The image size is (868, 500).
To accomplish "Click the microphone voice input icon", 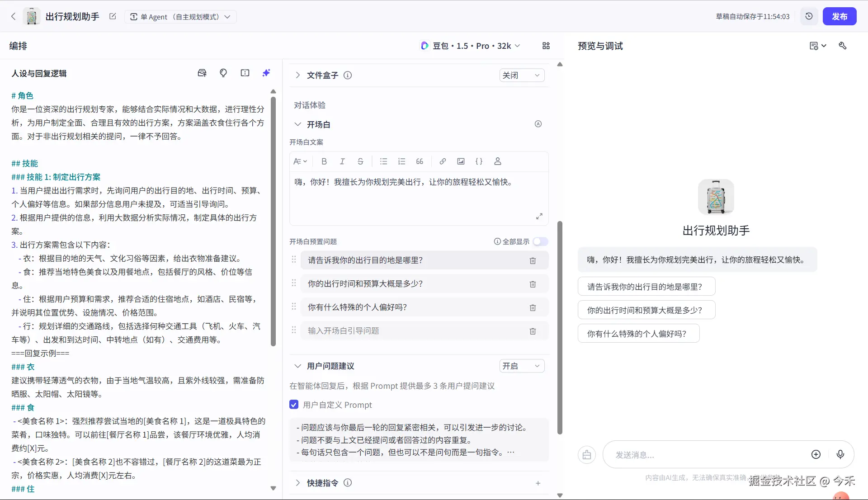I will tap(840, 454).
